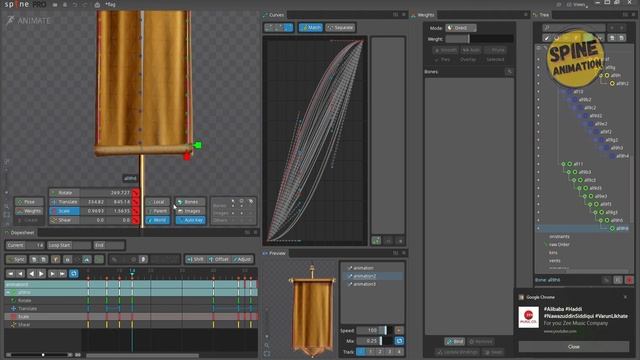Switch axes to Local

(158, 202)
